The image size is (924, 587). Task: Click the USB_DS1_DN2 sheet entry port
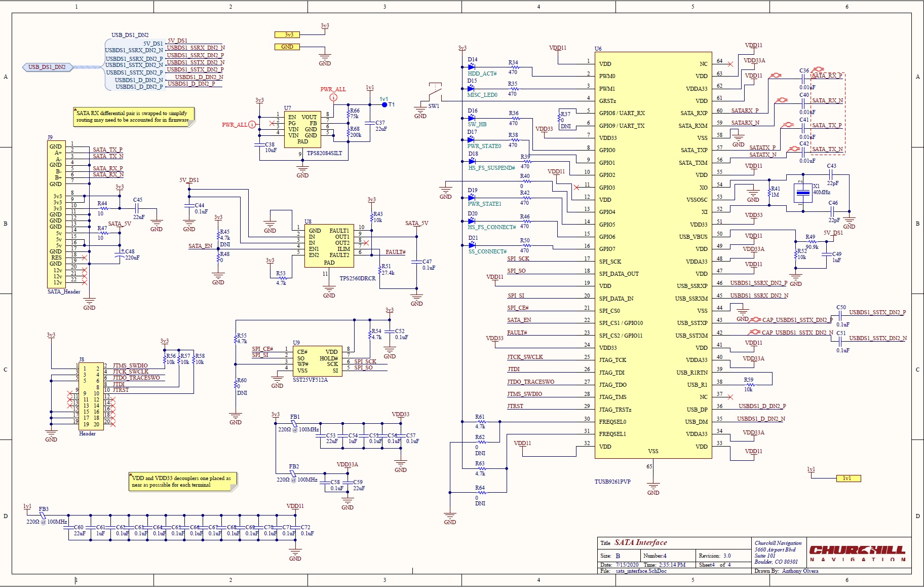tap(47, 66)
